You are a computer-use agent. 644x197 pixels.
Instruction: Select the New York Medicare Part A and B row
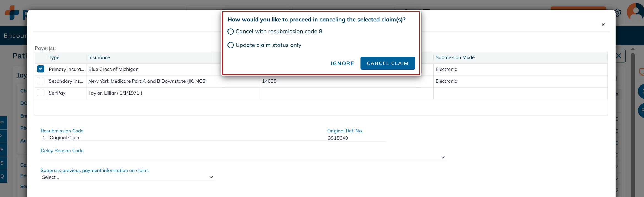[147, 81]
